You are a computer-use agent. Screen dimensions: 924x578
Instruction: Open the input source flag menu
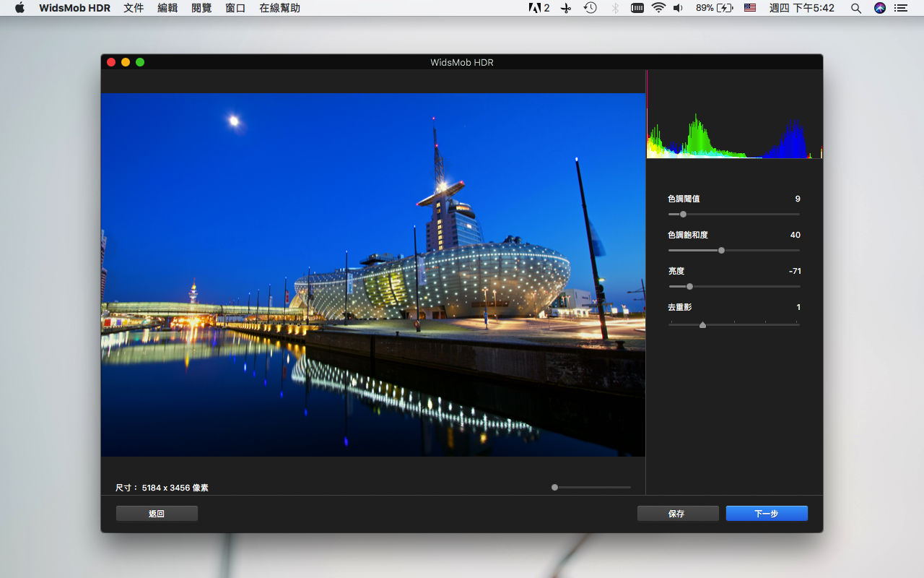pos(750,8)
